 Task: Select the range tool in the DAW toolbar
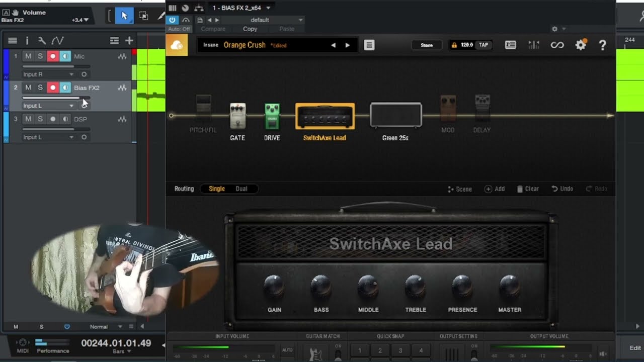click(x=143, y=16)
